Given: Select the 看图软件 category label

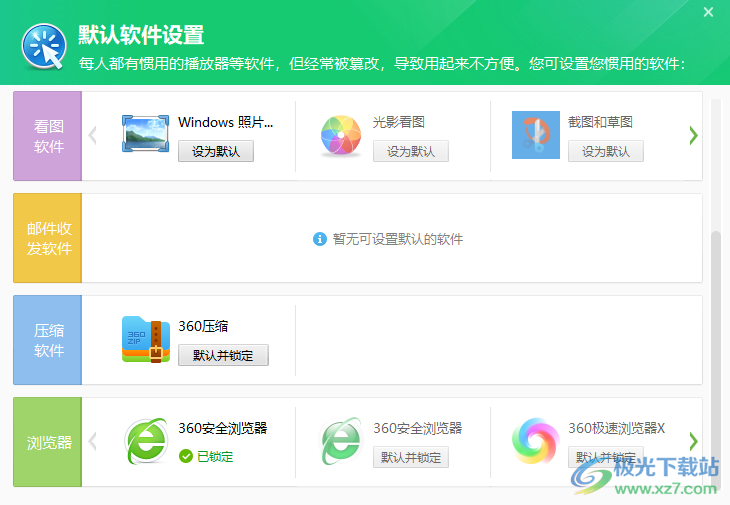Looking at the screenshot, I should [47, 136].
